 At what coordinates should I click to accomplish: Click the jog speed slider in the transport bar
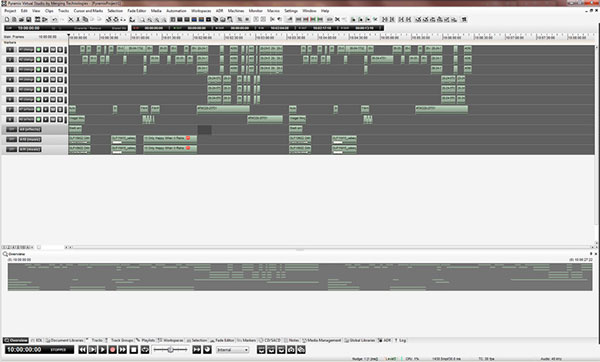(170, 349)
